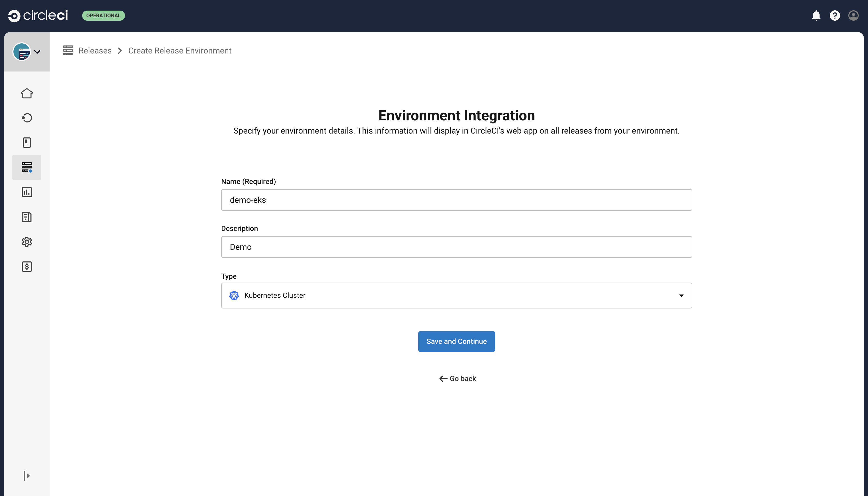Expand the sidebar with the bottom arrow
The width and height of the screenshot is (868, 496).
tap(27, 476)
